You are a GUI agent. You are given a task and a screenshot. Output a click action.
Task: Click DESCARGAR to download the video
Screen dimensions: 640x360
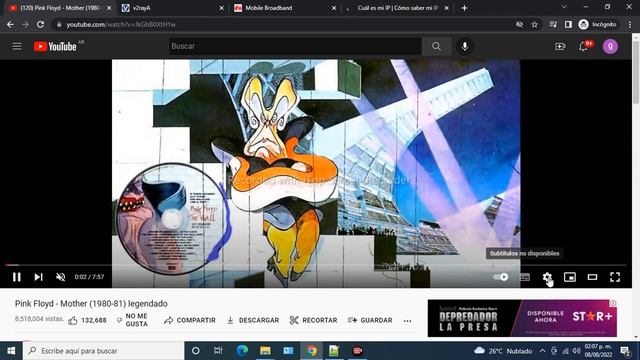[253, 320]
